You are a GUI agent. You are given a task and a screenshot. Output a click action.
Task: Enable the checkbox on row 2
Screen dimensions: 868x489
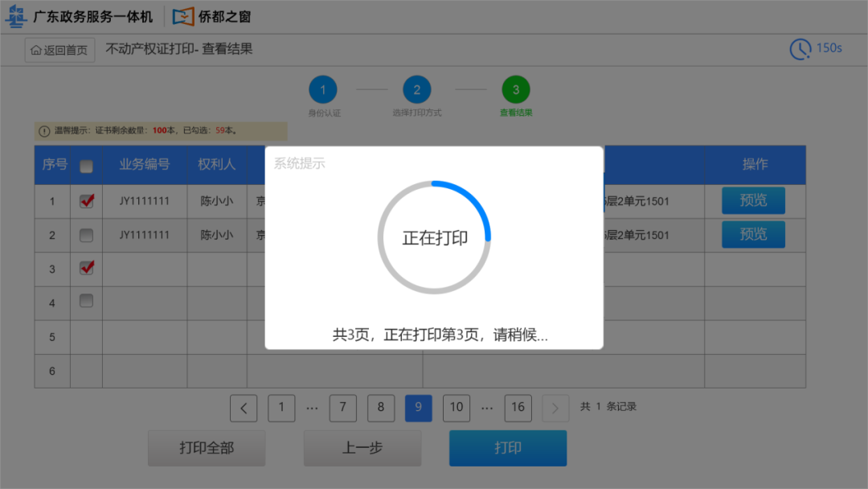pos(86,234)
